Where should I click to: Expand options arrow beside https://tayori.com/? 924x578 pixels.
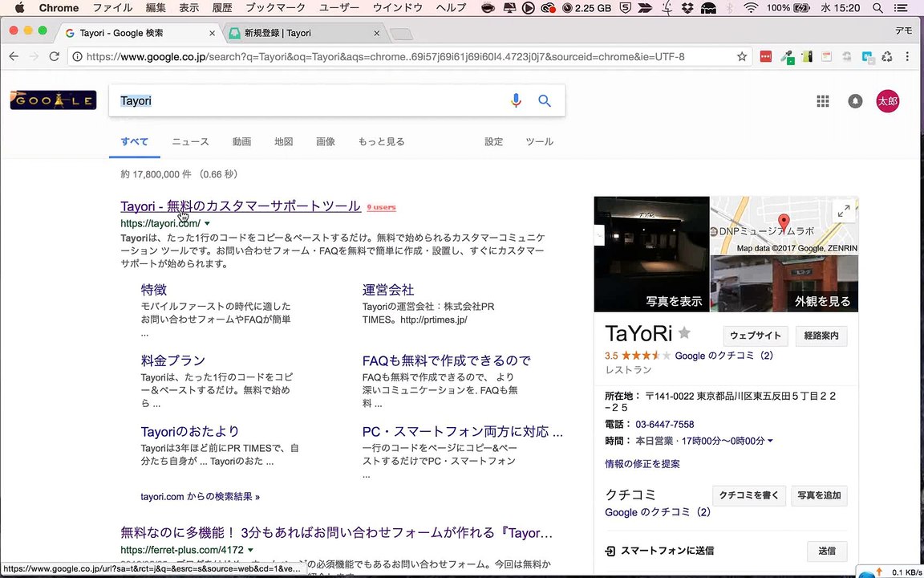point(207,223)
